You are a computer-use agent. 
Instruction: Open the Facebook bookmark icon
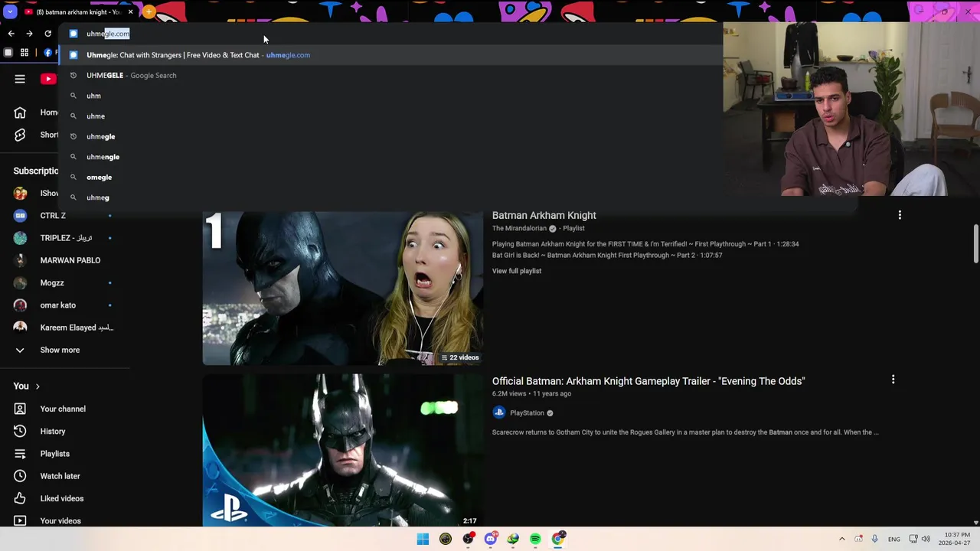click(x=47, y=53)
